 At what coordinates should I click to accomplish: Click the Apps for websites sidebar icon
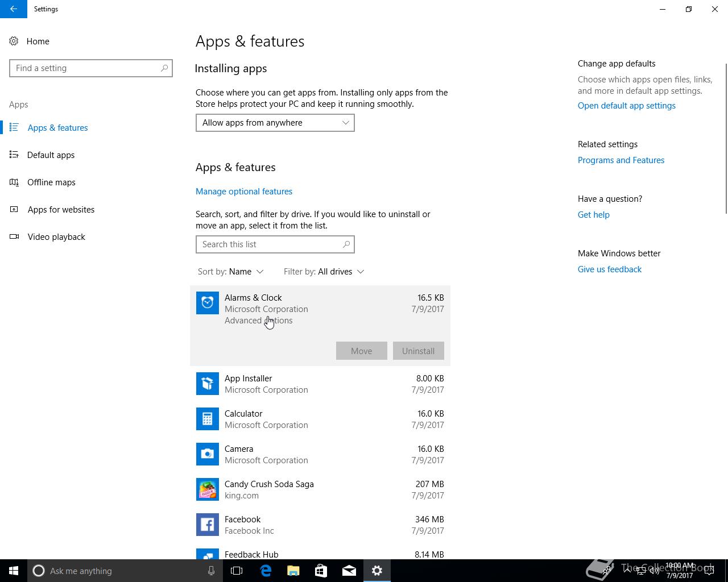coord(14,209)
